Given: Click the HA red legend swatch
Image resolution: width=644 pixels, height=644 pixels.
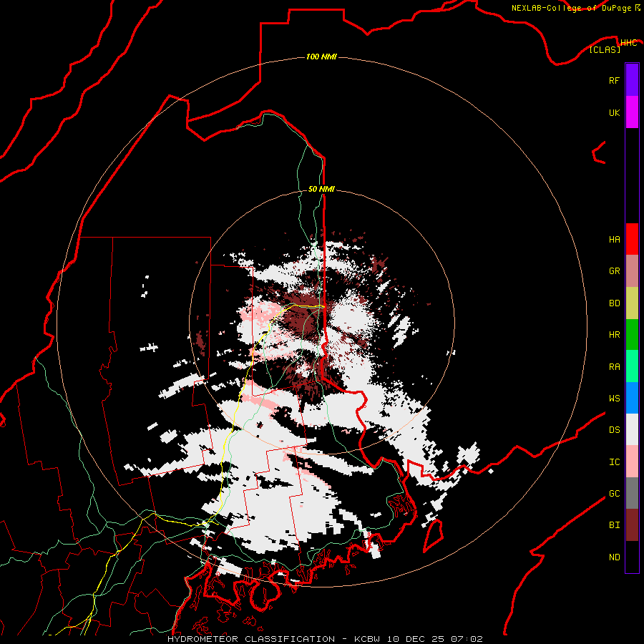Looking at the screenshot, I should [632, 239].
